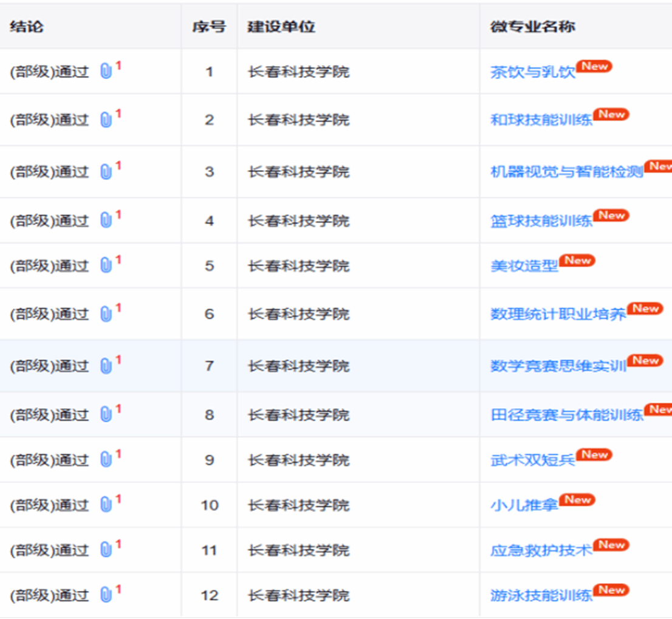
Task: Open the 田径竞赛与体能训练 link
Action: [566, 415]
